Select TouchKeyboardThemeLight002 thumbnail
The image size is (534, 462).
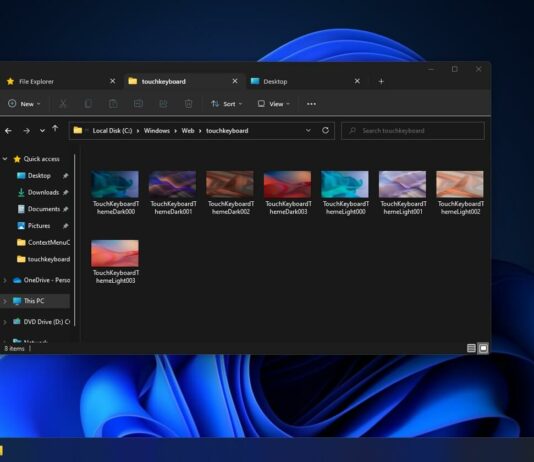tap(460, 184)
